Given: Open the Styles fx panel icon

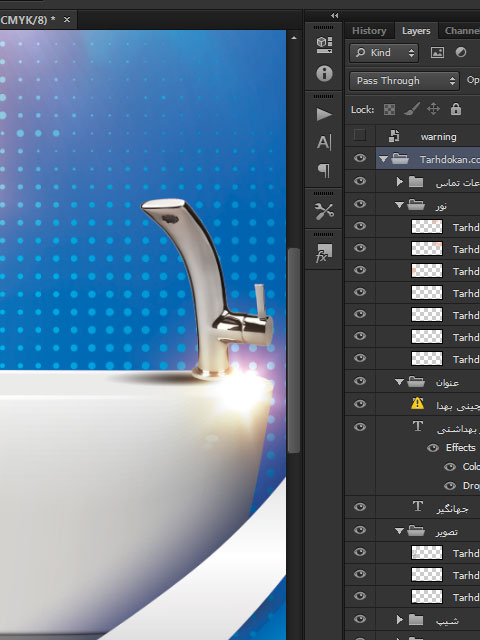Looking at the screenshot, I should coord(324,253).
